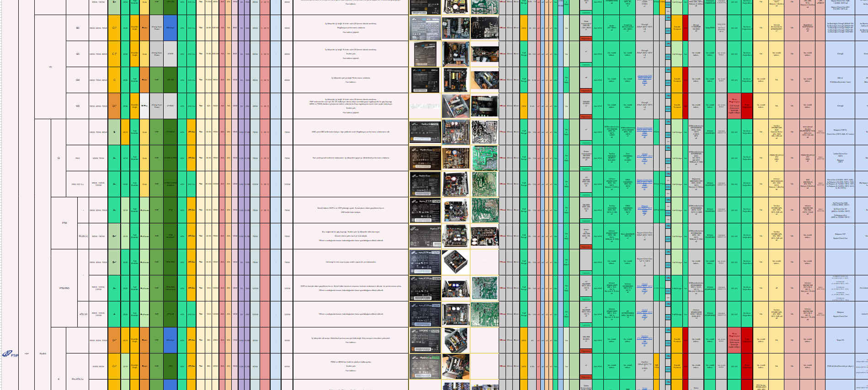Select the PTM sub-series cell
This screenshot has width=868, height=390.
coord(64,223)
